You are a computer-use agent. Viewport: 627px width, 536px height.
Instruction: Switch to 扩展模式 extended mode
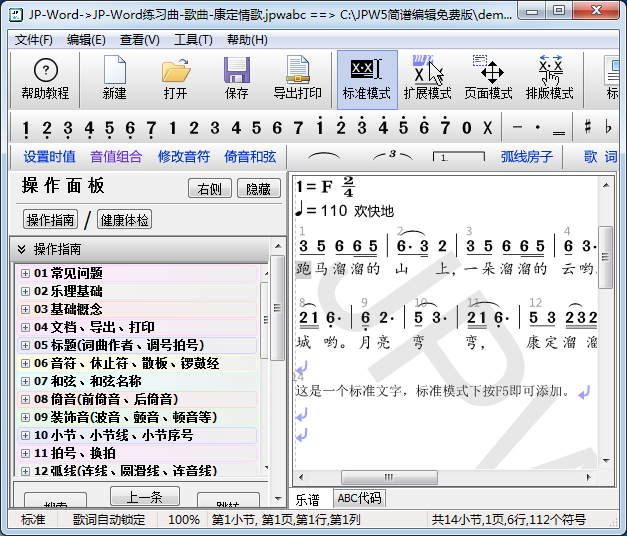pyautogui.click(x=427, y=79)
